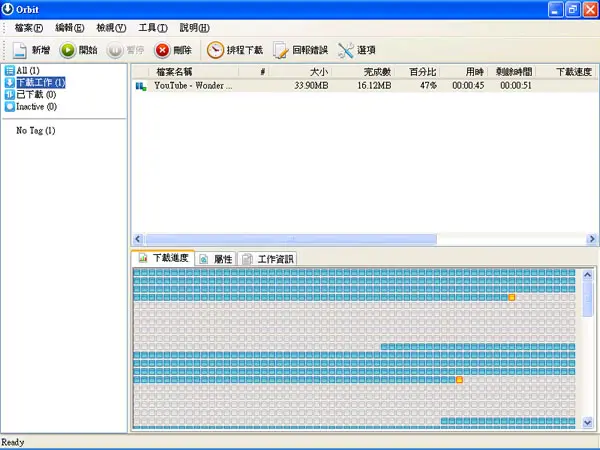The height and width of the screenshot is (450, 600).
Task: Click the # column header
Action: pos(254,72)
